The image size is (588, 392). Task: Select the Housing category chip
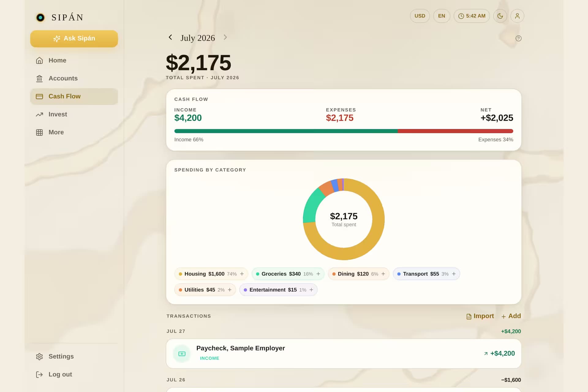(x=211, y=274)
